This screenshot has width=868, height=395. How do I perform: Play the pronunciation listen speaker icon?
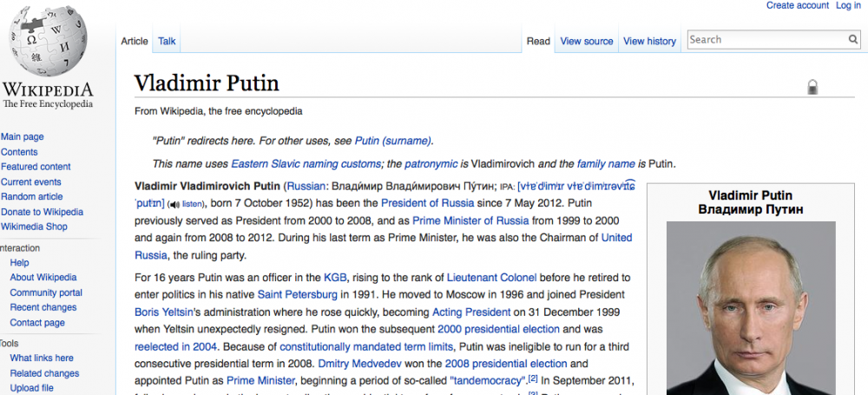173,204
